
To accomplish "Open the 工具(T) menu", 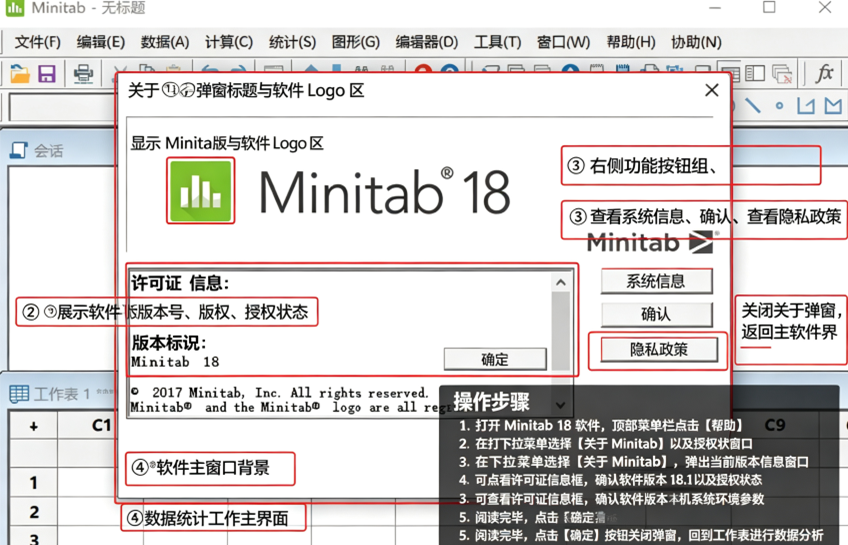I will click(x=498, y=42).
